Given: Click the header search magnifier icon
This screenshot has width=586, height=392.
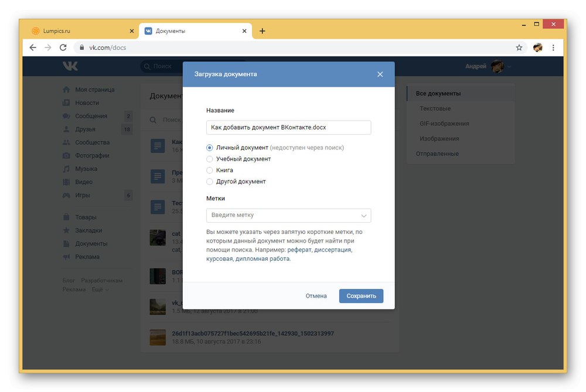Looking at the screenshot, I should [x=147, y=67].
